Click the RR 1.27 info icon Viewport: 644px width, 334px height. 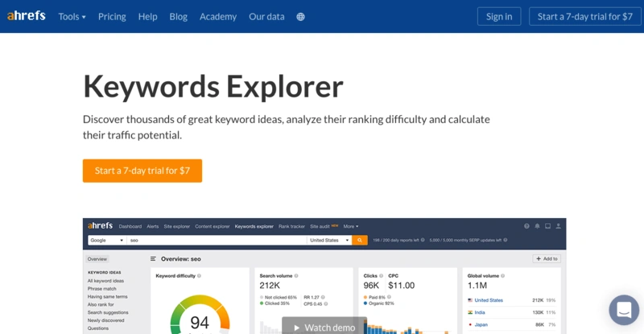pyautogui.click(x=323, y=297)
